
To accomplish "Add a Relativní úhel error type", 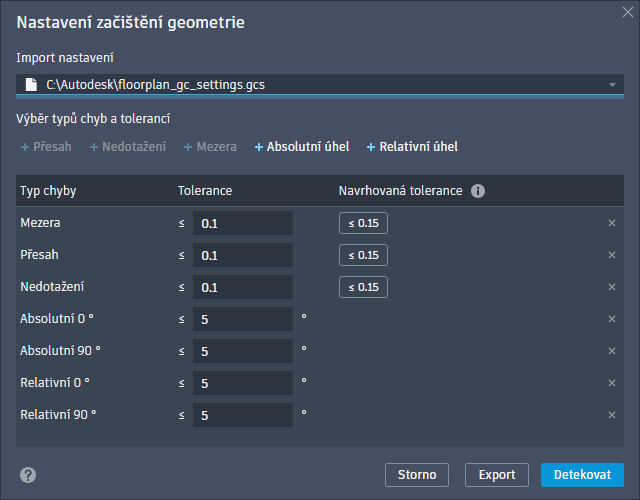I will click(x=412, y=147).
